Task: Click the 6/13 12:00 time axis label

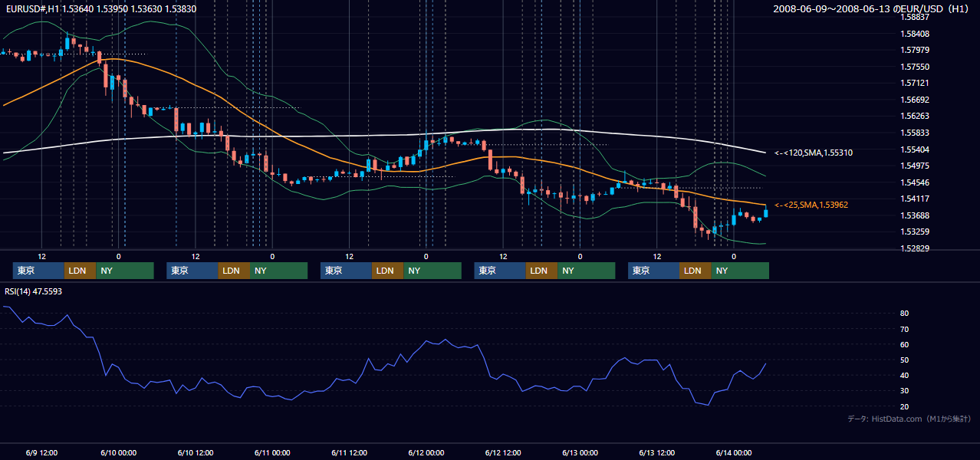Action: point(657,452)
